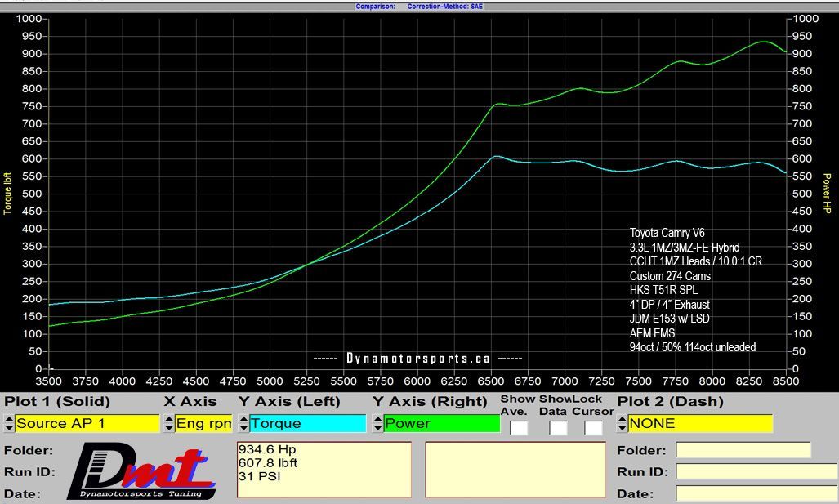Enable the Show Data checkbox
The height and width of the screenshot is (504, 839).
[x=558, y=427]
